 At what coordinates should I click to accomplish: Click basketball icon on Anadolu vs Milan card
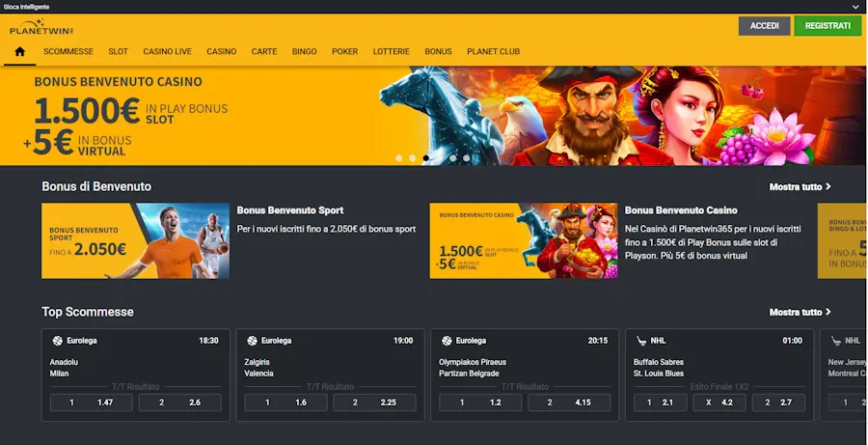pyautogui.click(x=57, y=341)
